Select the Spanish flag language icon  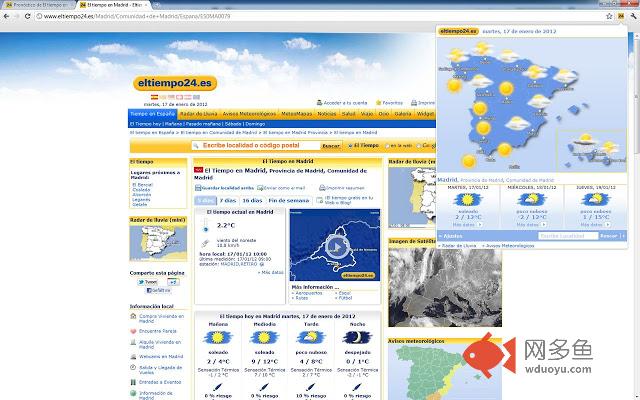click(x=154, y=97)
